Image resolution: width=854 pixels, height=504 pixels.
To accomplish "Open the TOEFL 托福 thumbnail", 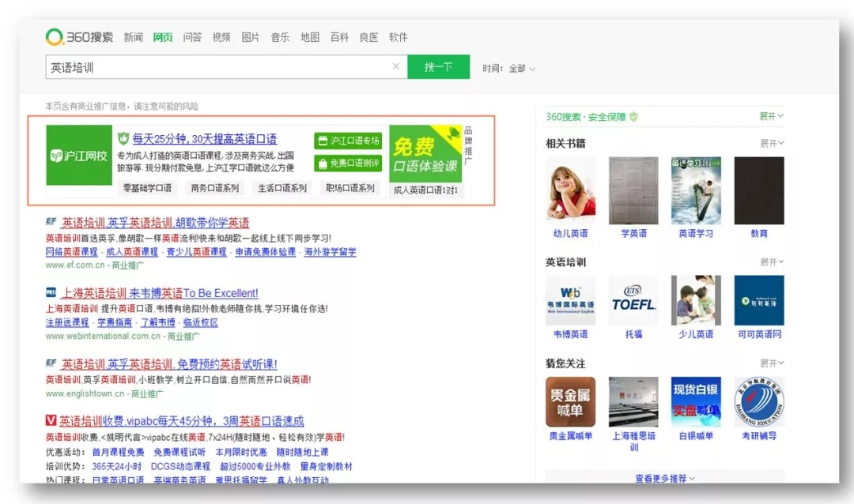I will point(633,300).
